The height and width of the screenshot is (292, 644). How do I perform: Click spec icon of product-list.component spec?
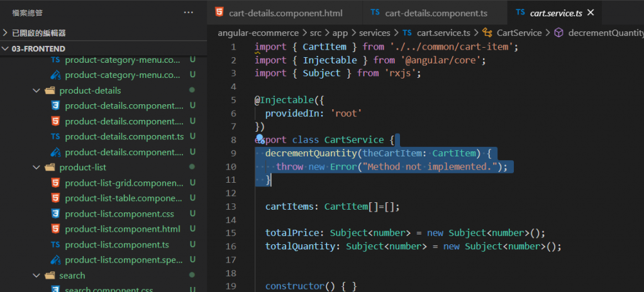[55, 260]
